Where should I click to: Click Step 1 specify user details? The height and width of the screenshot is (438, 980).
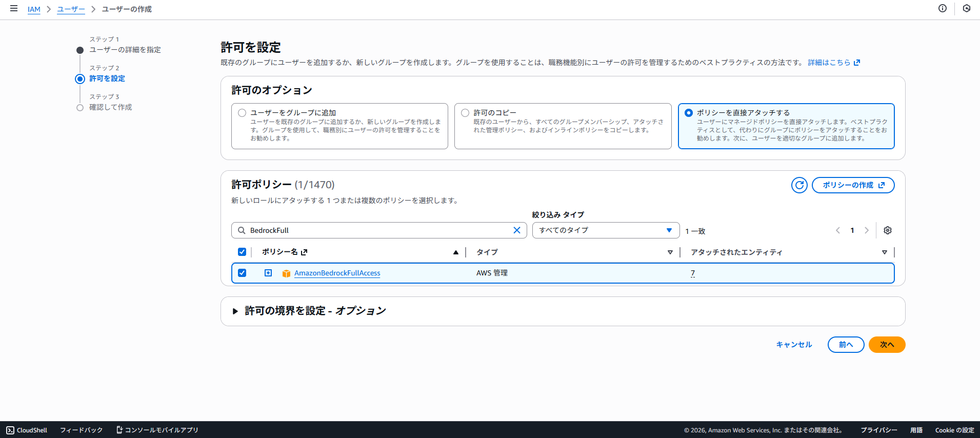coord(125,50)
